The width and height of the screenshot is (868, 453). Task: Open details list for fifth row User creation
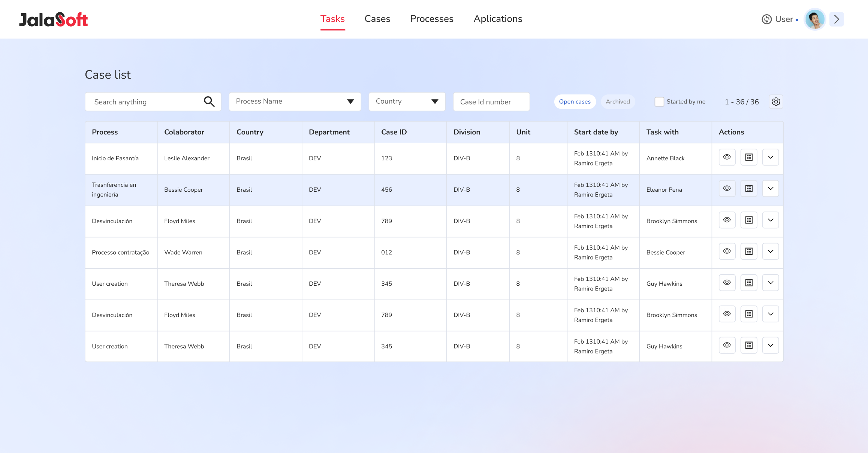point(749,283)
